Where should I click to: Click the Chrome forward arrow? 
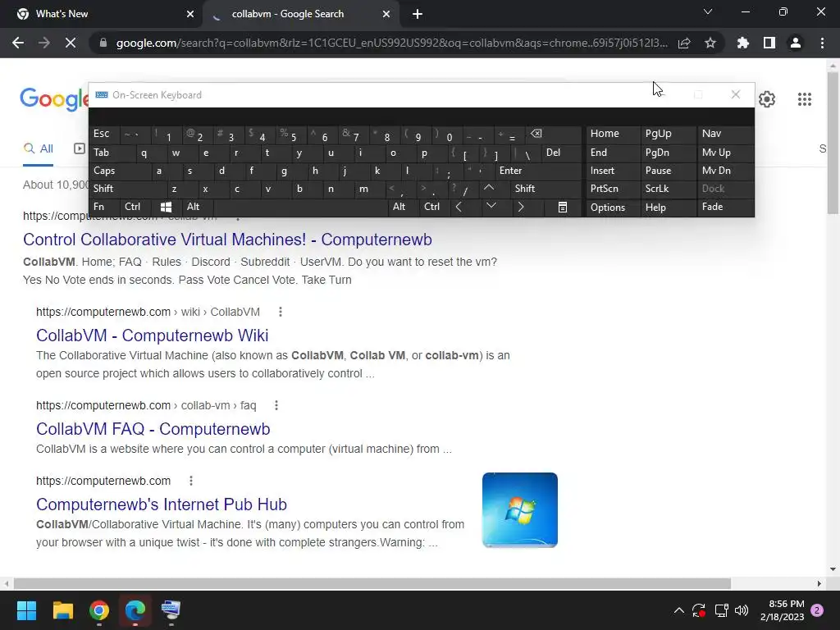tap(44, 43)
